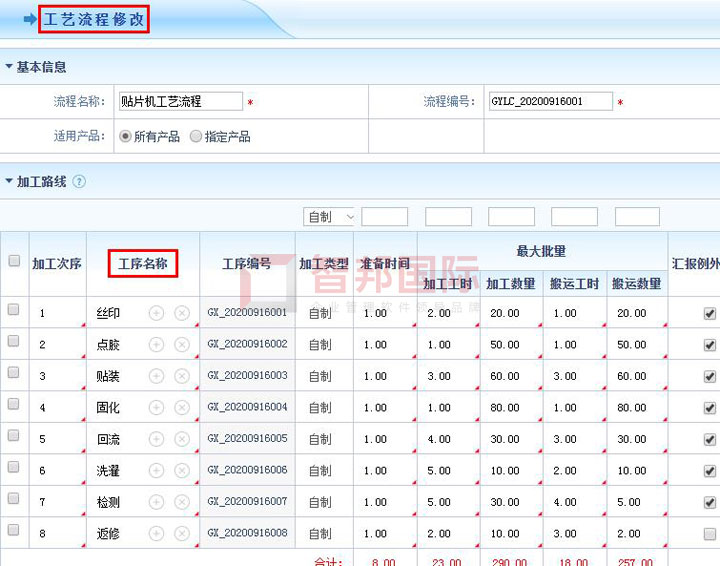The width and height of the screenshot is (720, 566).
Task: Click the 流程编号 input field
Action: [x=549, y=101]
